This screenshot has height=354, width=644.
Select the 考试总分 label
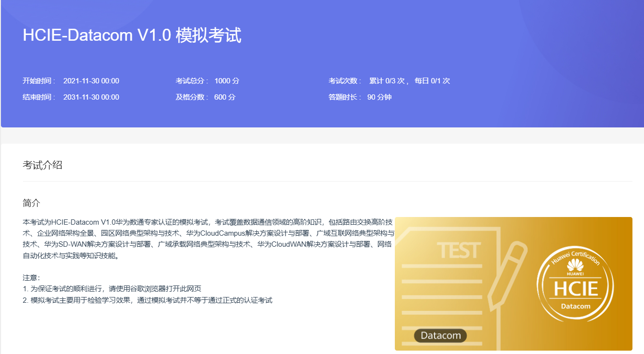(192, 81)
